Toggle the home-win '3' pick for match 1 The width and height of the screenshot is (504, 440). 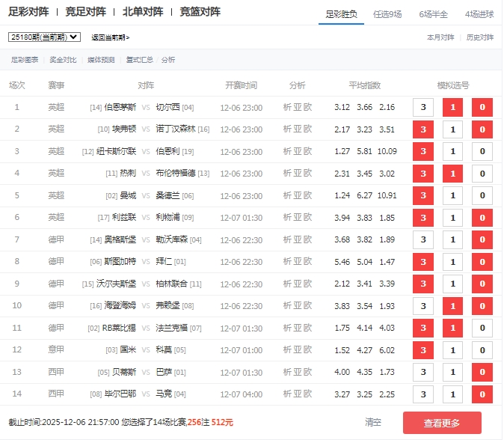423,107
